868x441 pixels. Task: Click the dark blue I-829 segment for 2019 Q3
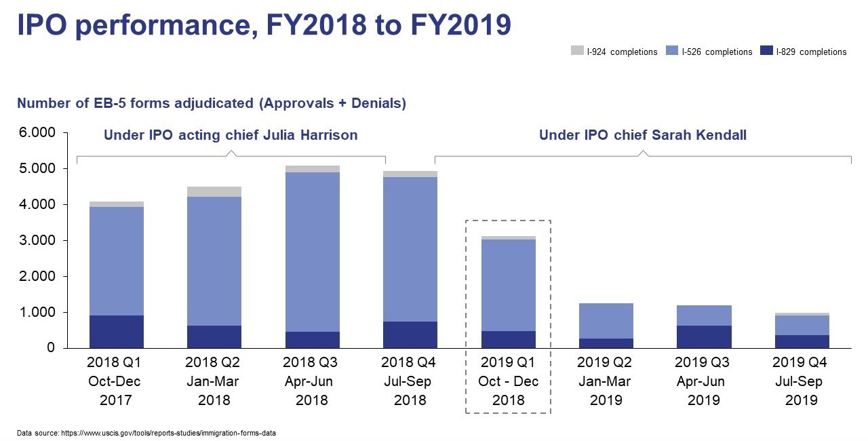click(x=704, y=337)
